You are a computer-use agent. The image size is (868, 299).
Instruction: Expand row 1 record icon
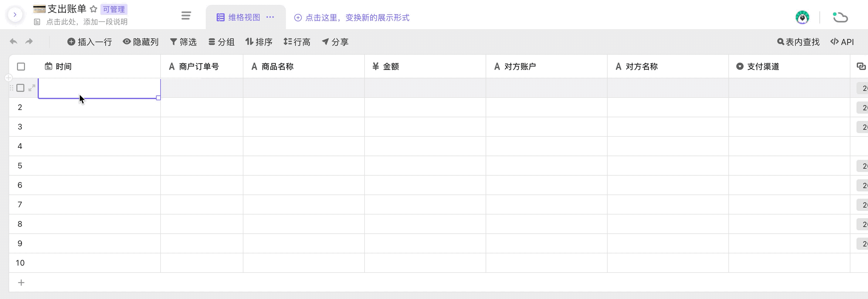coord(32,88)
